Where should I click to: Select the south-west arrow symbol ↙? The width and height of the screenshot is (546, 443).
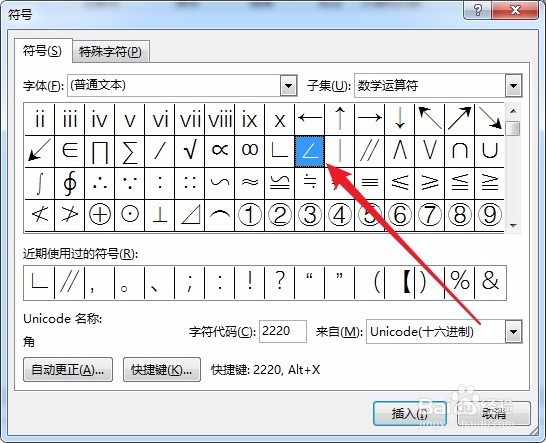click(x=39, y=151)
